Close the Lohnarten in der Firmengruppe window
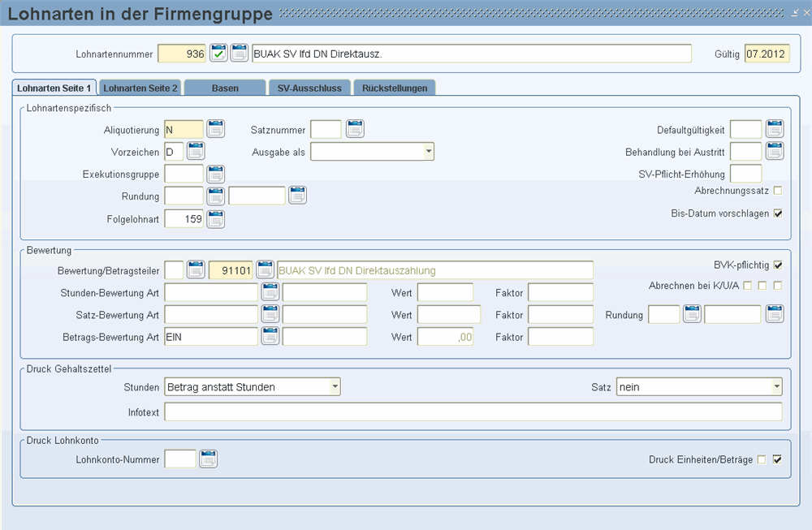The height and width of the screenshot is (530, 812). pyautogui.click(x=806, y=13)
